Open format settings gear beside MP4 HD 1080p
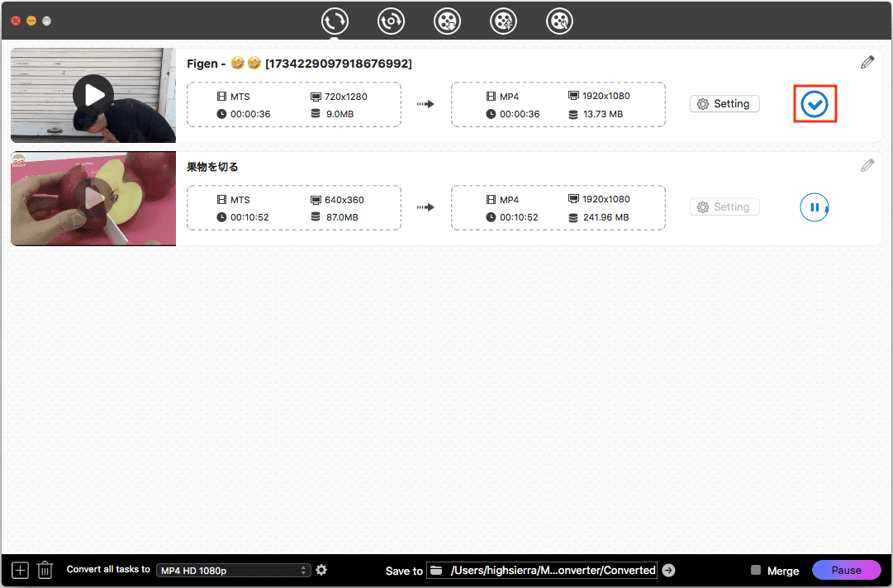The image size is (893, 588). (322, 570)
